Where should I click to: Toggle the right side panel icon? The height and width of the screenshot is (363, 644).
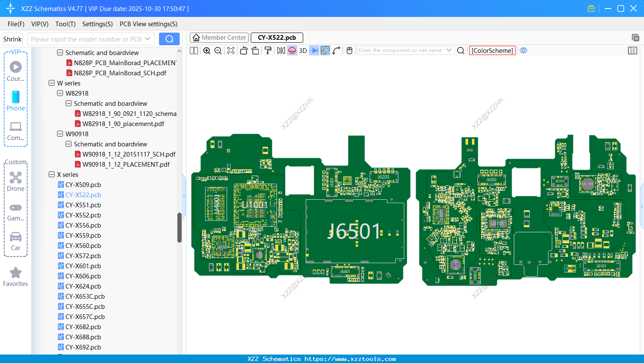click(633, 51)
